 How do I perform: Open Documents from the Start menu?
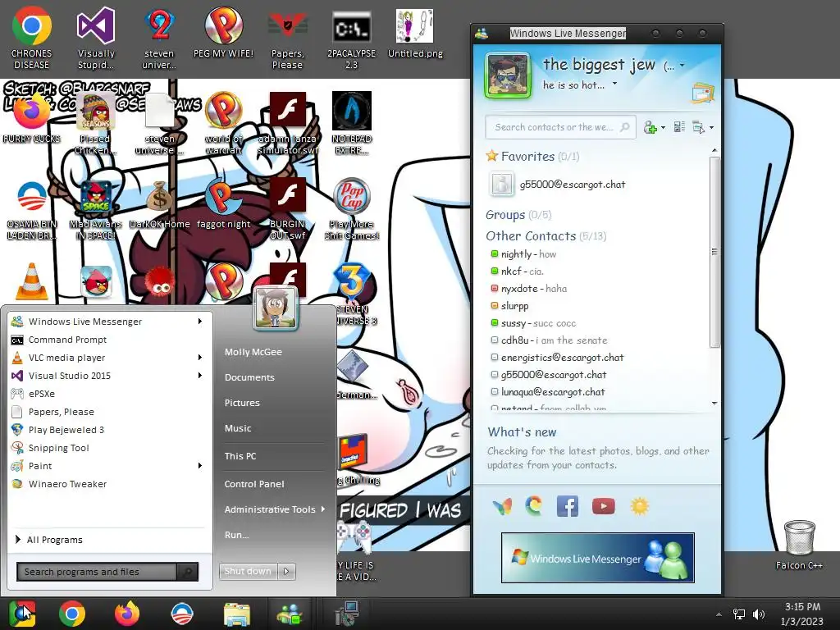tap(249, 377)
